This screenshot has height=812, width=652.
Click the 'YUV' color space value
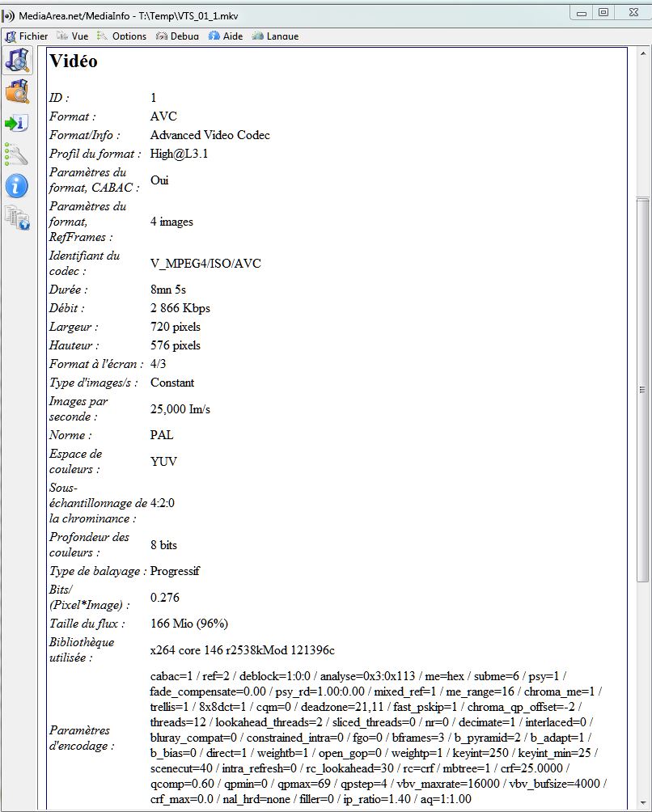163,461
